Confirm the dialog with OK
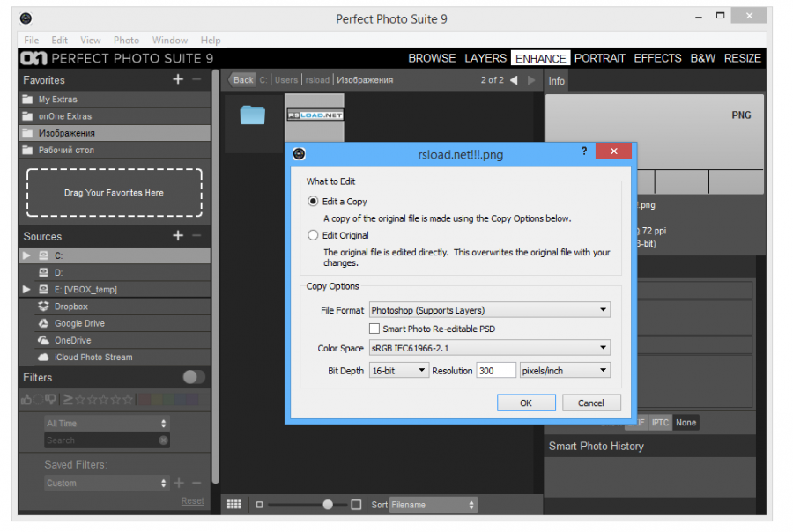 526,403
